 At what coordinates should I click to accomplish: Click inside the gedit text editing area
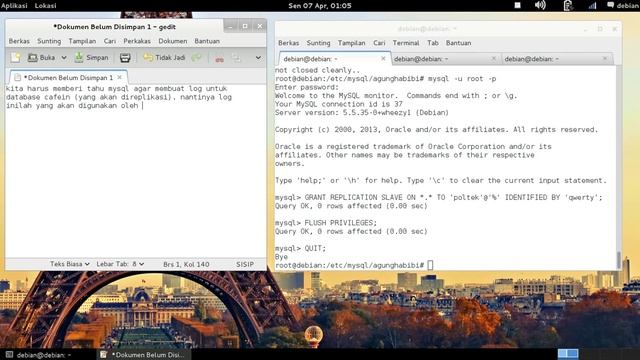[136, 171]
